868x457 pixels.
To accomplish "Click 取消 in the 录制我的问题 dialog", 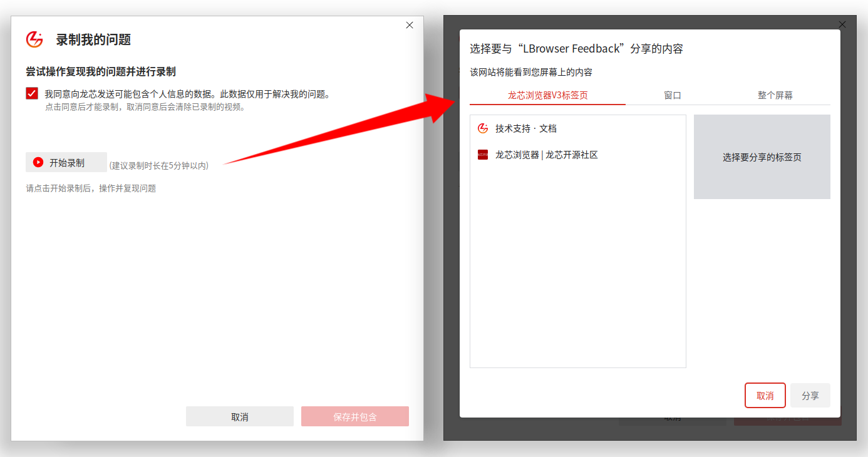I will click(x=240, y=416).
